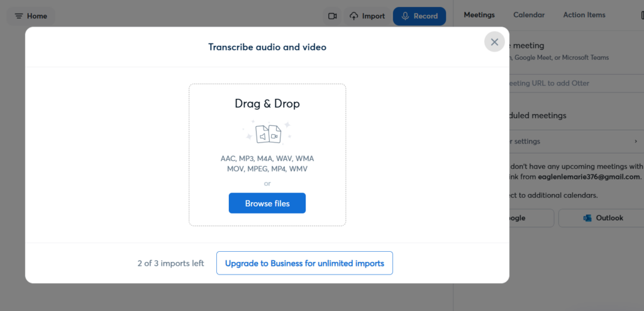Open the Home navigation menu
Viewport: 644px width, 311px height.
point(31,16)
